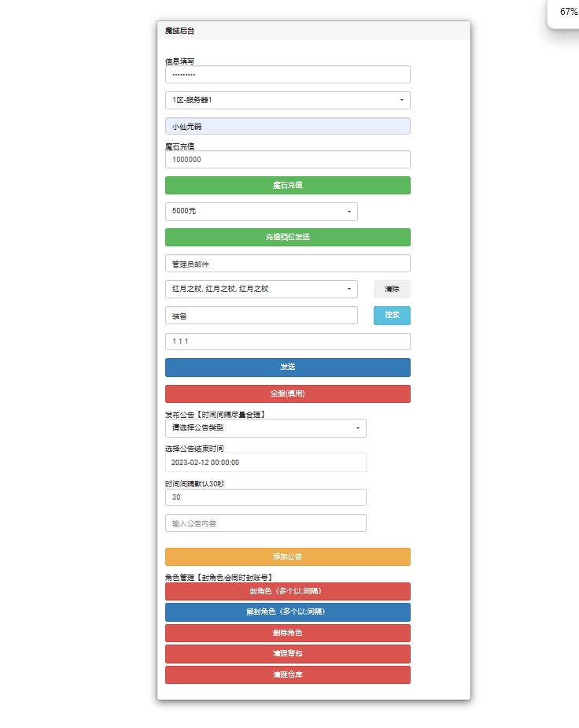
Task: Click the 清除 button
Action: (x=392, y=289)
